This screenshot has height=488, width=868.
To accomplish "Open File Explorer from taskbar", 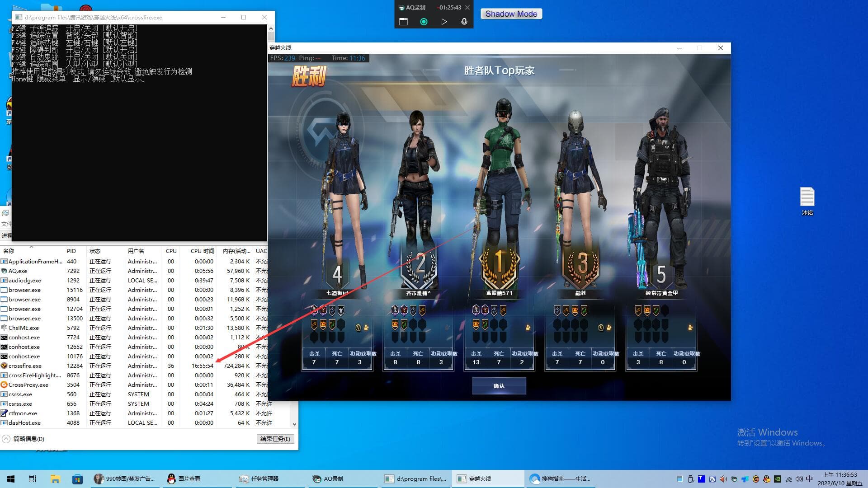I will [x=55, y=479].
